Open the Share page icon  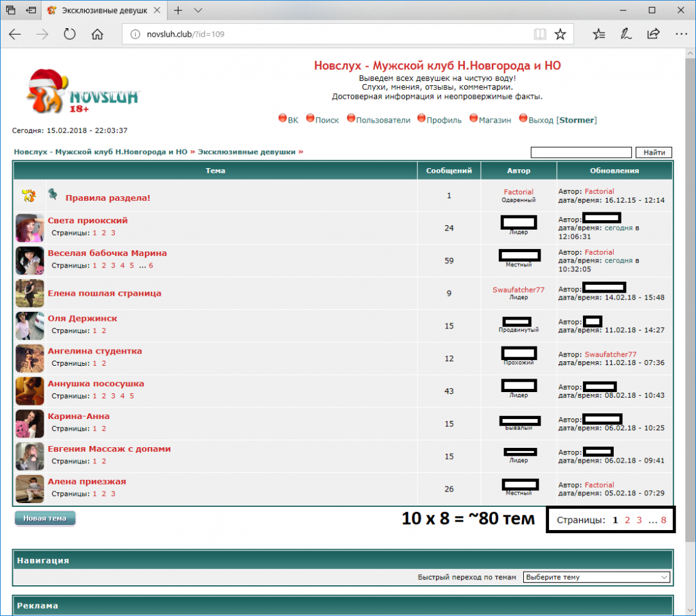(653, 34)
